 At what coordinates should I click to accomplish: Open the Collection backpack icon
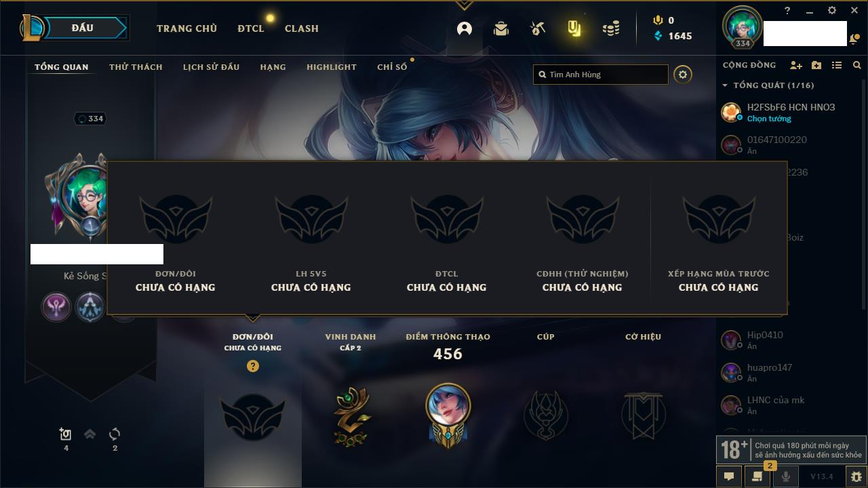click(501, 28)
